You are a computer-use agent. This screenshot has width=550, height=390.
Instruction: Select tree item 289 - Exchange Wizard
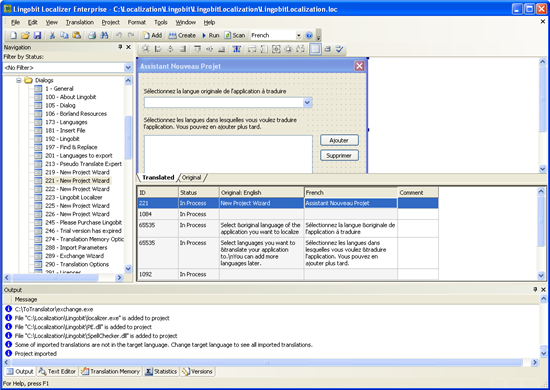[x=74, y=256]
